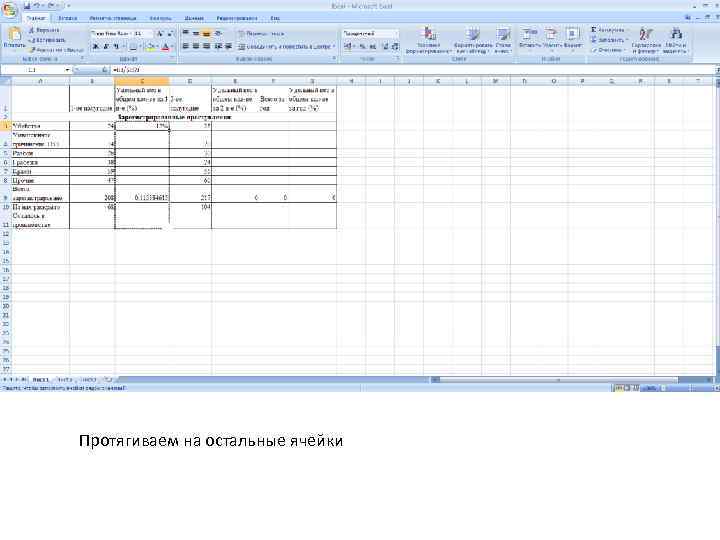Switch to the Формулы tab
This screenshot has height=540, width=720.
click(160, 18)
